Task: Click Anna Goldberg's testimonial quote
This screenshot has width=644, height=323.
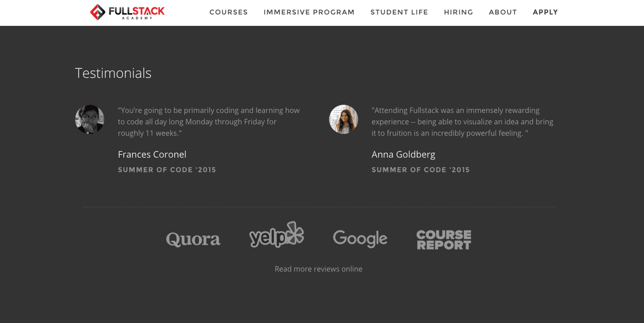Action: (x=462, y=121)
